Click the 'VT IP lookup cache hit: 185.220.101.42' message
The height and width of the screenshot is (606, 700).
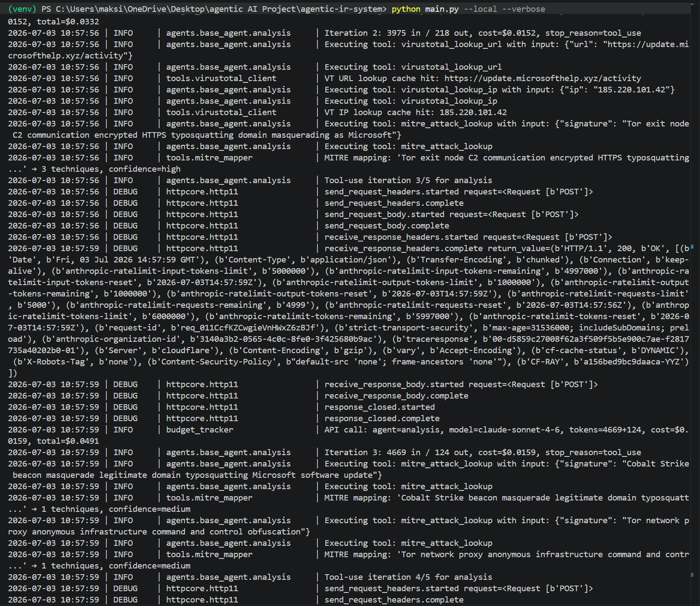click(x=416, y=112)
